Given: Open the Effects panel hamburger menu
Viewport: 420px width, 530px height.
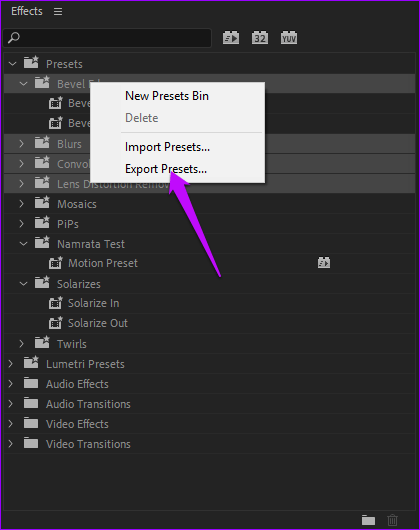Looking at the screenshot, I should point(58,11).
